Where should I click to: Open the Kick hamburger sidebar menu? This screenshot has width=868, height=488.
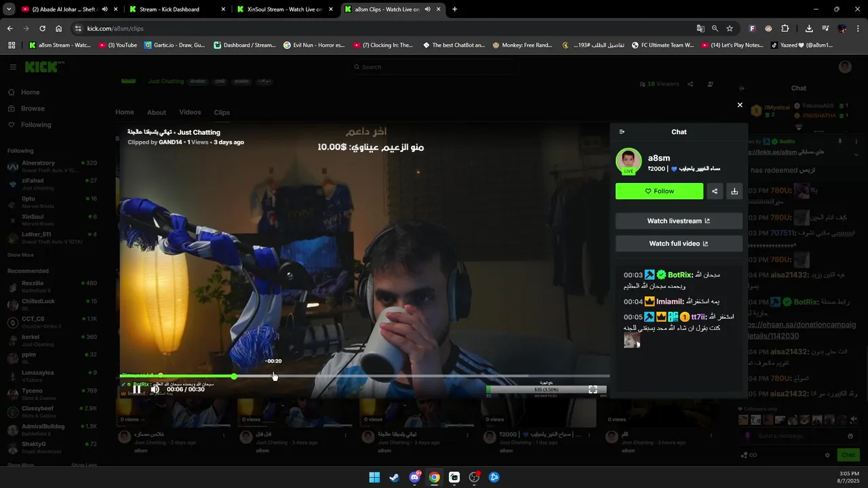click(x=13, y=67)
